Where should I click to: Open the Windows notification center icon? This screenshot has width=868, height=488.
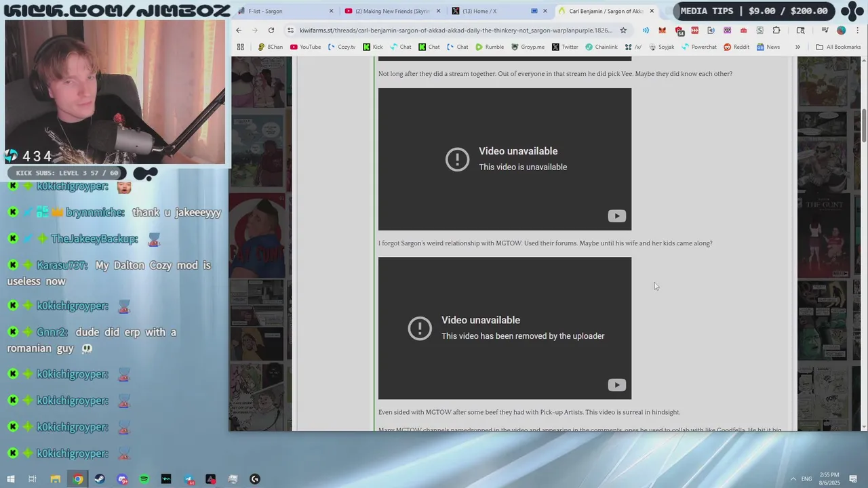point(853,479)
